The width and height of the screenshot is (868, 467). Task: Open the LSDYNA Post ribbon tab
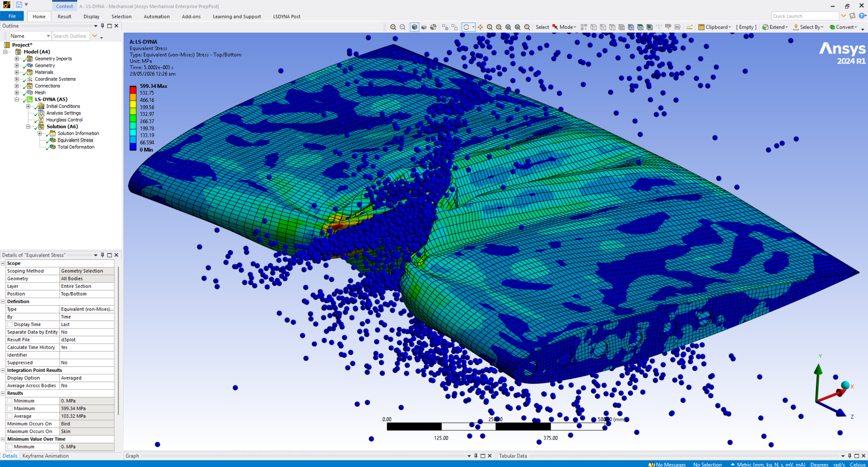[x=287, y=16]
